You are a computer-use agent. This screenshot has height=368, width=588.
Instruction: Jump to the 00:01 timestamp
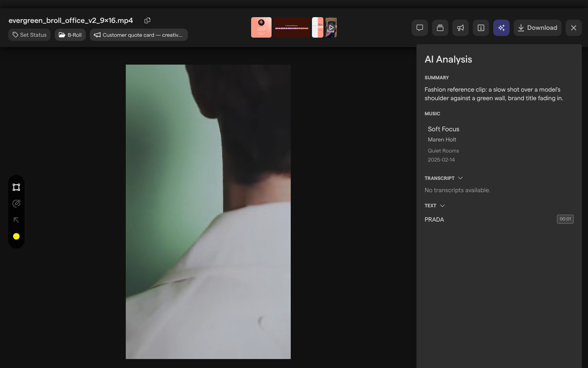tap(565, 219)
